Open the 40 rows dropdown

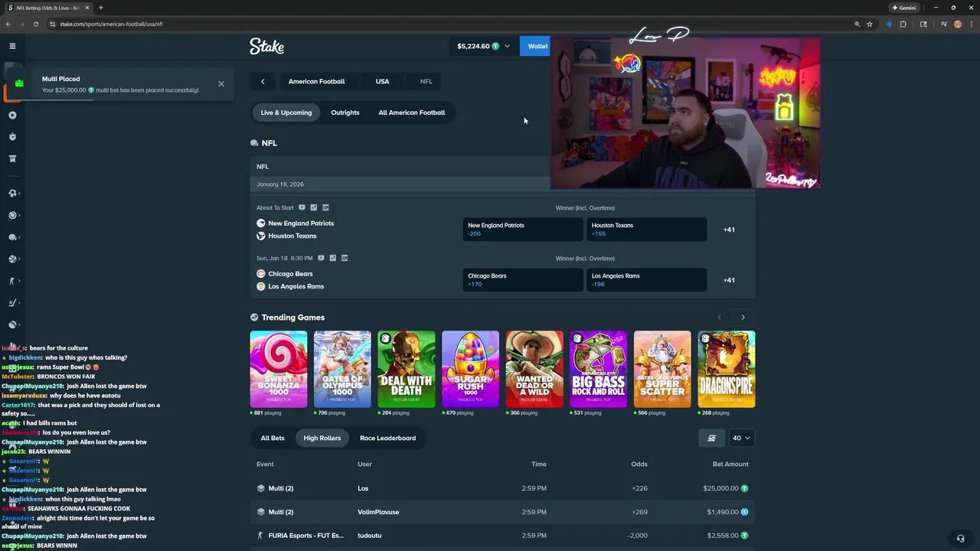pos(741,439)
